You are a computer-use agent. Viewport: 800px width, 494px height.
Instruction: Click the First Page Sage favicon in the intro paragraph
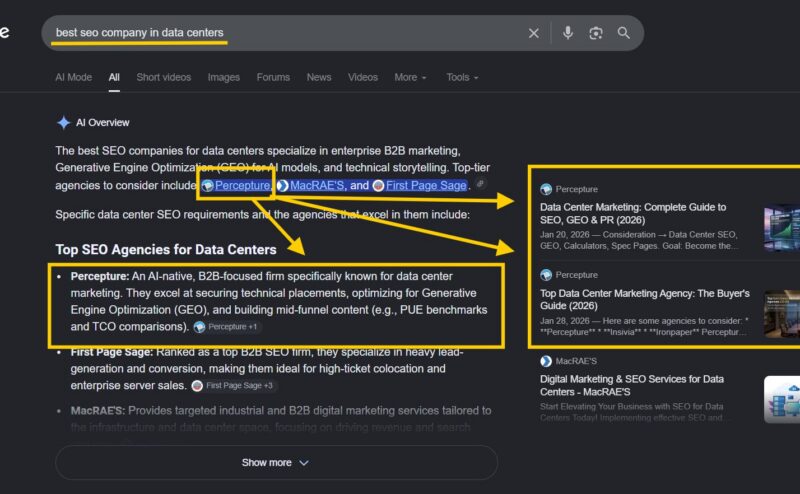pos(378,186)
